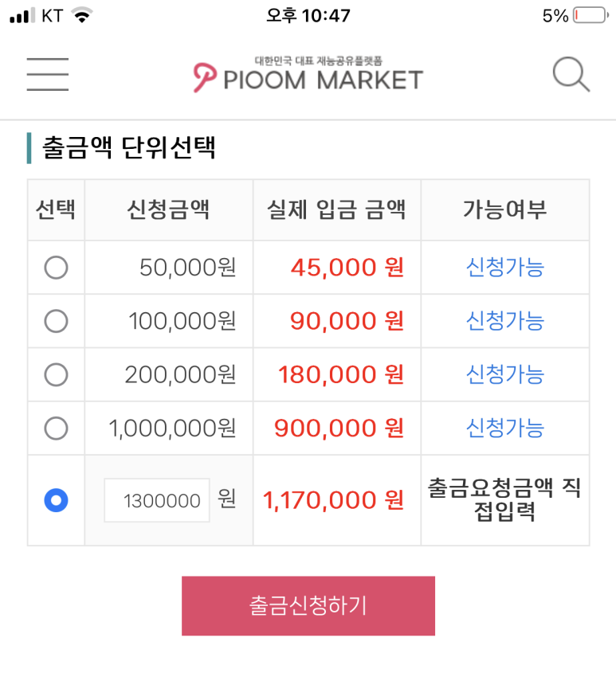Tap the Wi-Fi status icon

(81, 16)
